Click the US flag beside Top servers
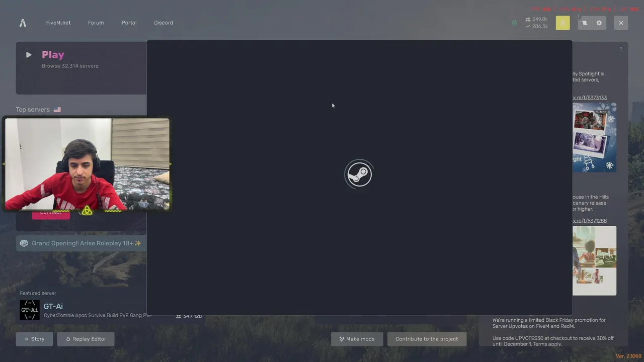The image size is (644, 362). (x=57, y=110)
